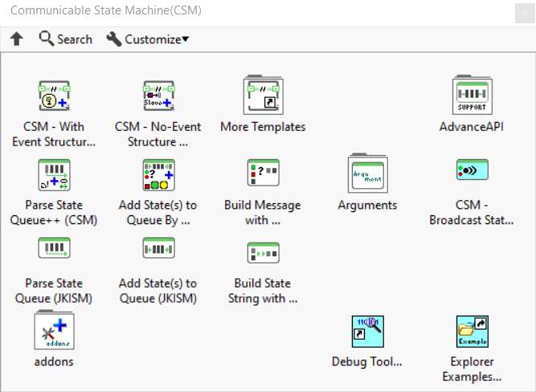Choose Add State(s) to Queue By VI
The width and height of the screenshot is (536, 392).
pos(158,174)
